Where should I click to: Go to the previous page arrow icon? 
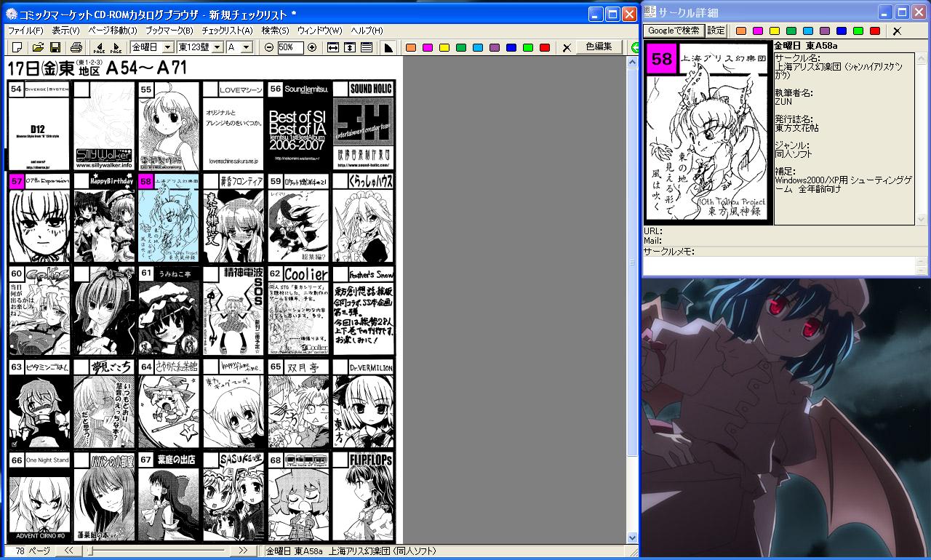[x=99, y=47]
